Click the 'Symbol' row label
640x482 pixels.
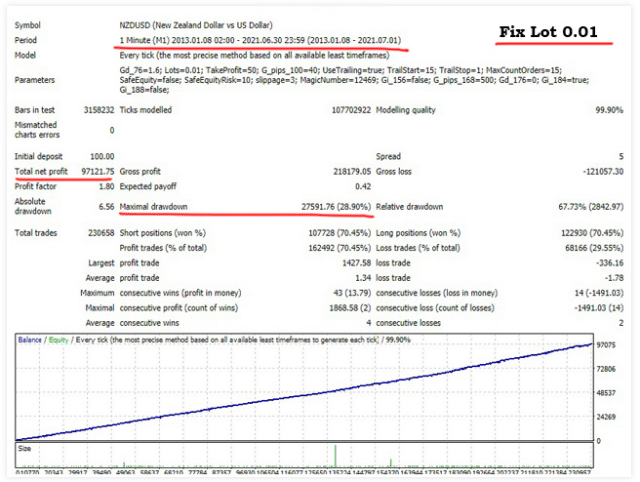tap(28, 25)
